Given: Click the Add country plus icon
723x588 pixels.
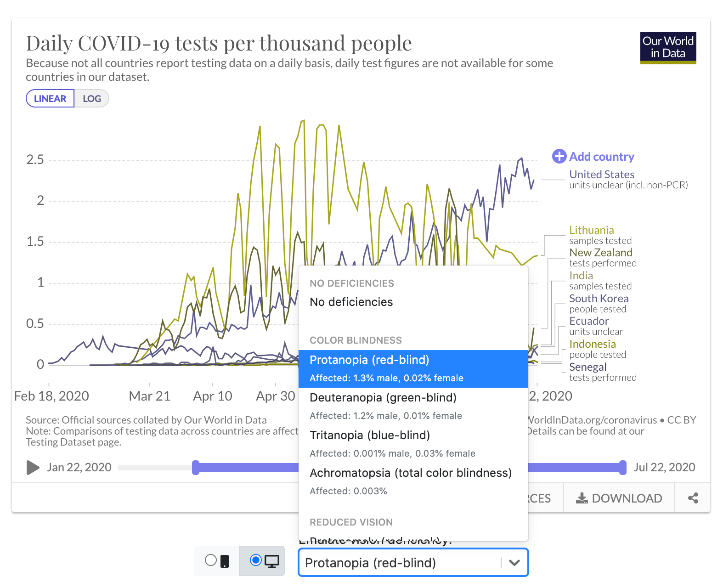Looking at the screenshot, I should pos(559,157).
